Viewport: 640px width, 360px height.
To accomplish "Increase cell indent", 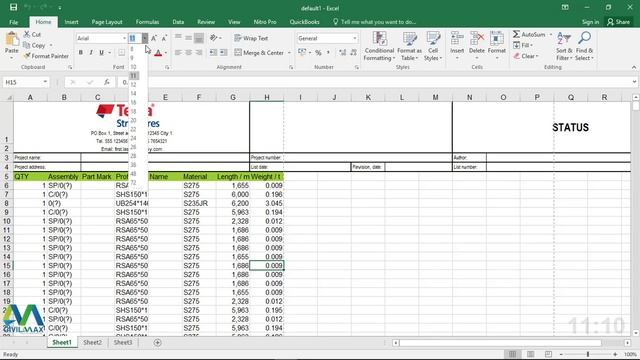I will (224, 53).
